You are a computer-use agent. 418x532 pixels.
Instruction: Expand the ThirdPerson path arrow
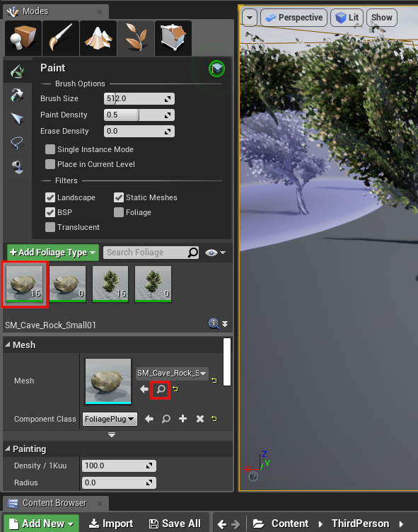[401, 524]
